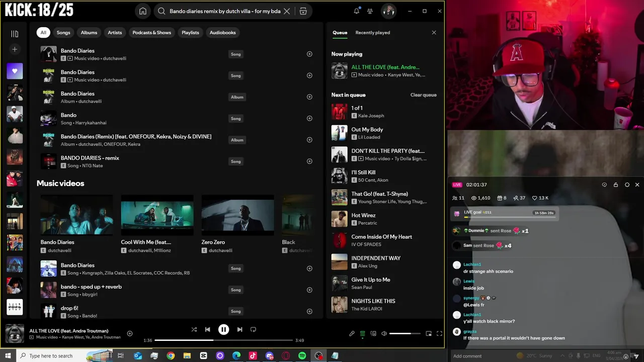
Task: Select the Queue tab
Action: pos(340,33)
